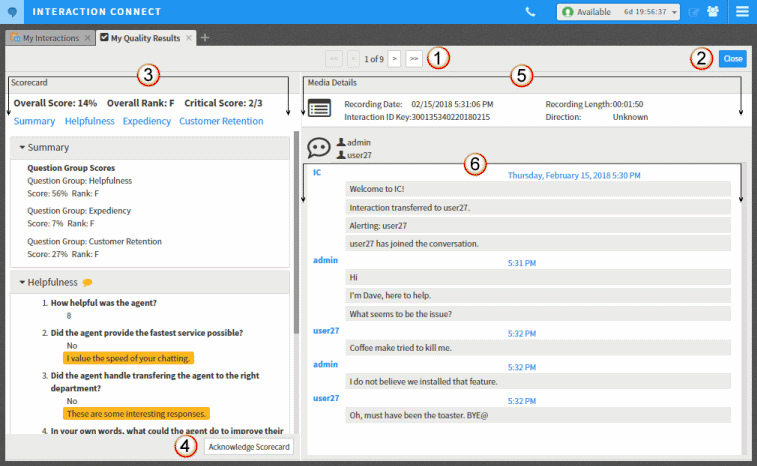Select the My Quality Results tab
Viewport: 757px width, 466px height.
tap(145, 38)
